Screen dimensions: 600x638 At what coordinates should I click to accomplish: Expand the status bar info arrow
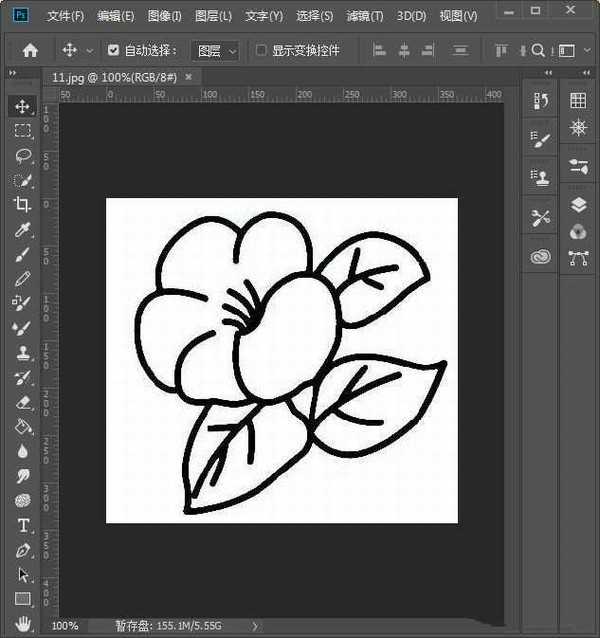(255, 626)
